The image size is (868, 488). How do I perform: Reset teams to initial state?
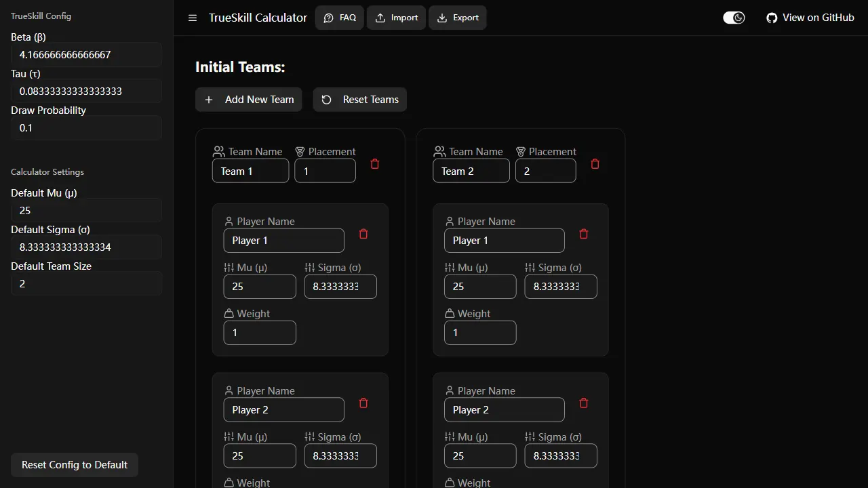[360, 100]
